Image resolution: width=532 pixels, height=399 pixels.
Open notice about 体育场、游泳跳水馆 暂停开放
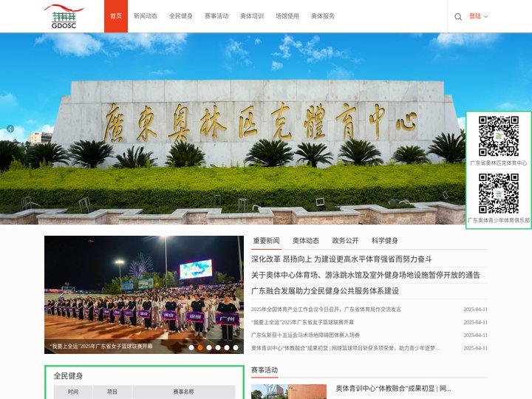pos(366,275)
